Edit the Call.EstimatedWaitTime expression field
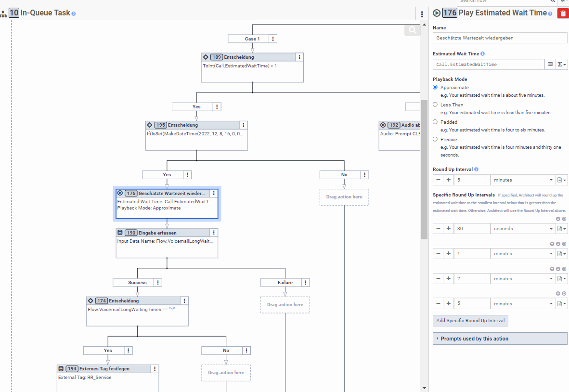The width and height of the screenshot is (569, 392). click(x=489, y=64)
